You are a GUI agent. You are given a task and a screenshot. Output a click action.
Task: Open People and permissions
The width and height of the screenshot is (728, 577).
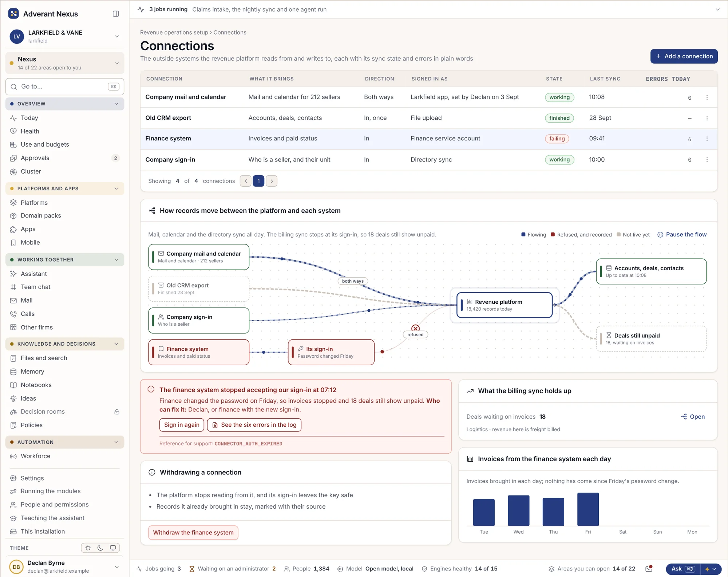pyautogui.click(x=65, y=505)
